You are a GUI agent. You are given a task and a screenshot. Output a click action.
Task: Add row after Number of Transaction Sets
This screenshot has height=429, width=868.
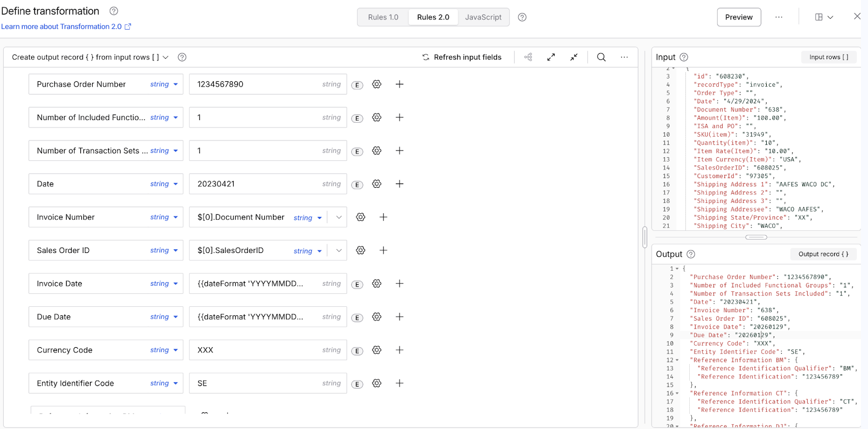(x=400, y=151)
